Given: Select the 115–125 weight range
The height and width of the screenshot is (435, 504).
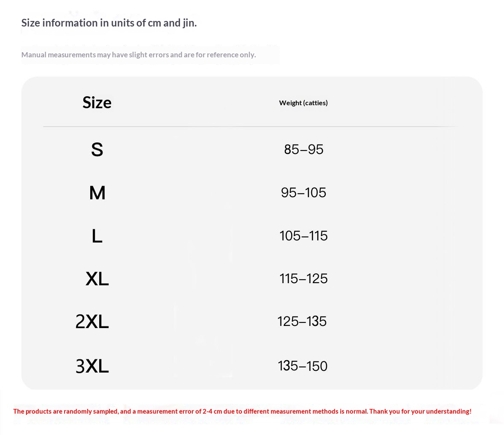Looking at the screenshot, I should point(304,278).
